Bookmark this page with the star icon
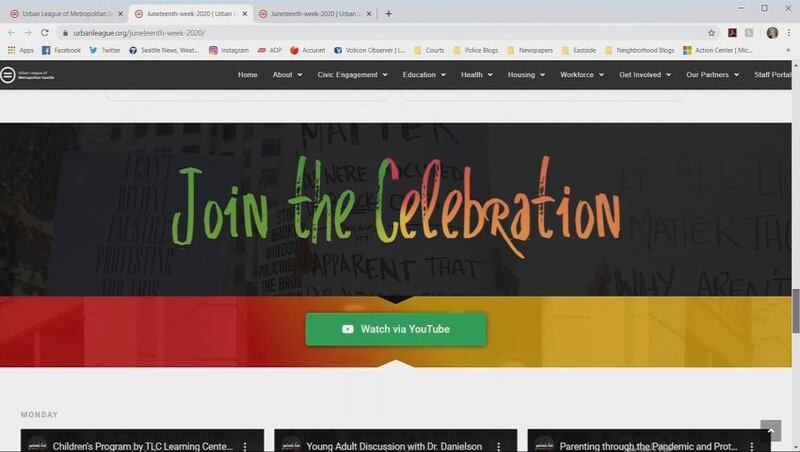This screenshot has height=452, width=800. point(711,33)
